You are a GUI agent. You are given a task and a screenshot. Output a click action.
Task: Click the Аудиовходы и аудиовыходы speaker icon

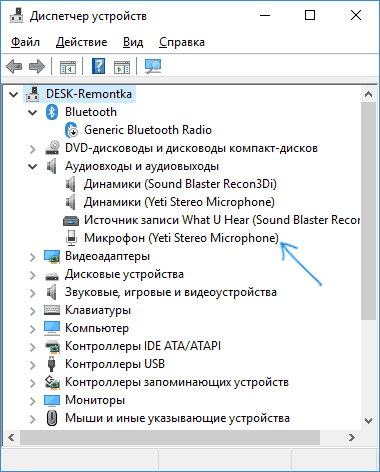click(x=51, y=166)
